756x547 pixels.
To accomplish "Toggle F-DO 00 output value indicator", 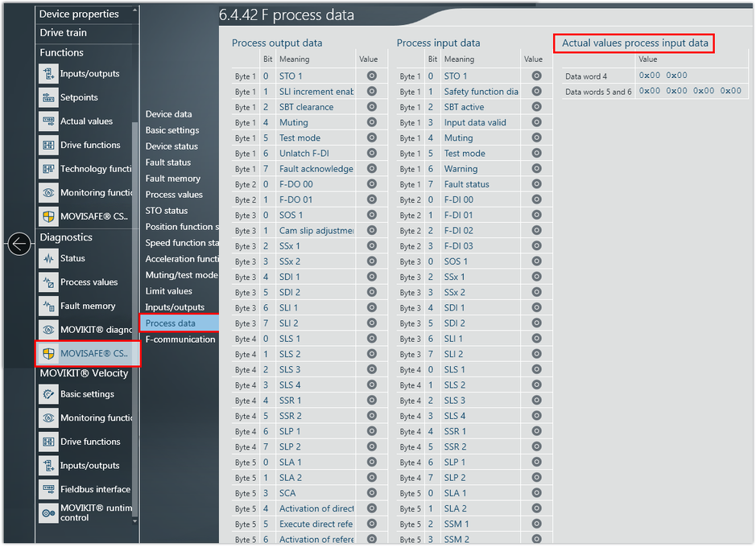I will (x=372, y=184).
